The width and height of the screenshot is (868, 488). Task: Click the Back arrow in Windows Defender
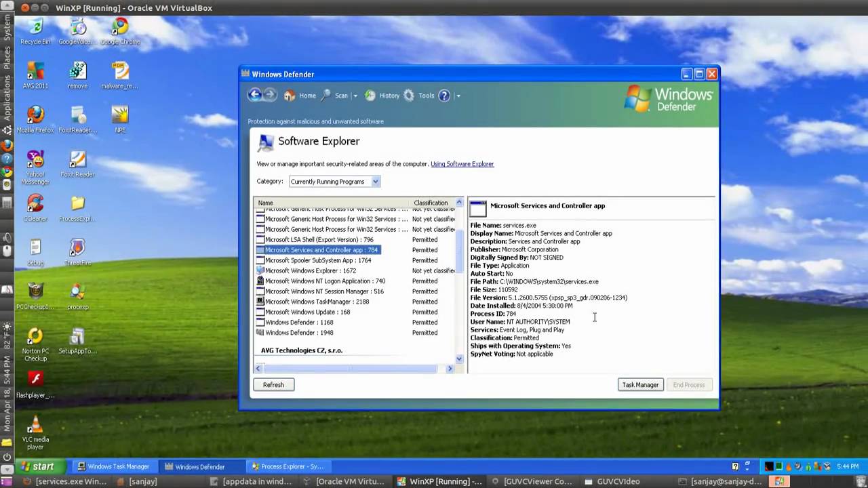(x=254, y=96)
